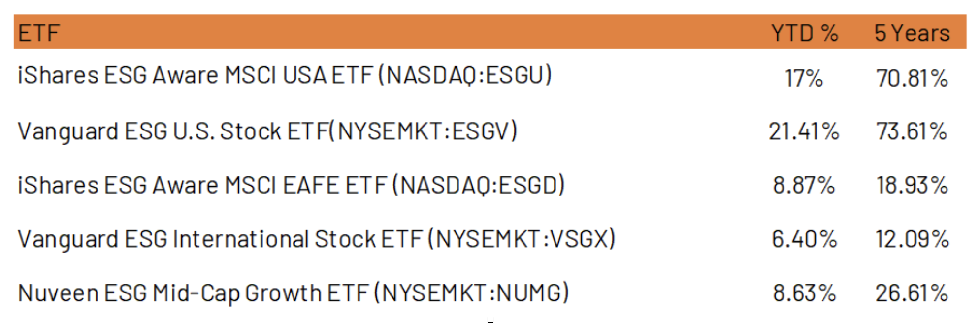Click the 12.09% five-year value
The width and height of the screenshot is (980, 326).
pos(912,239)
